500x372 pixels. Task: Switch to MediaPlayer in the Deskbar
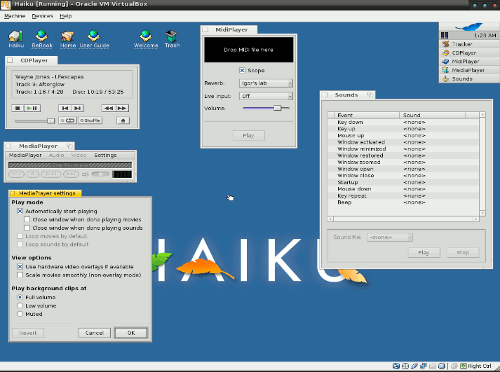pyautogui.click(x=469, y=70)
